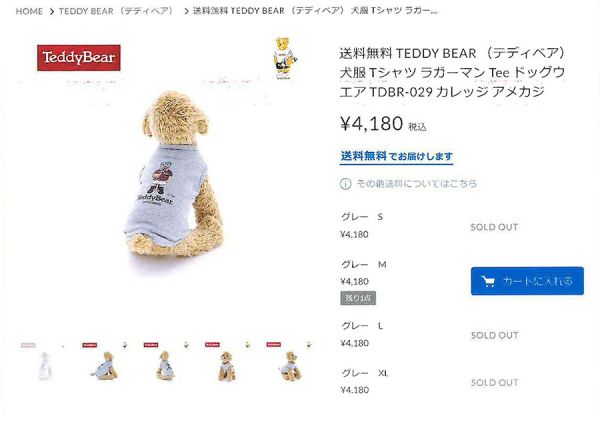Click SOLD OUT label for Gray XL

pyautogui.click(x=494, y=383)
